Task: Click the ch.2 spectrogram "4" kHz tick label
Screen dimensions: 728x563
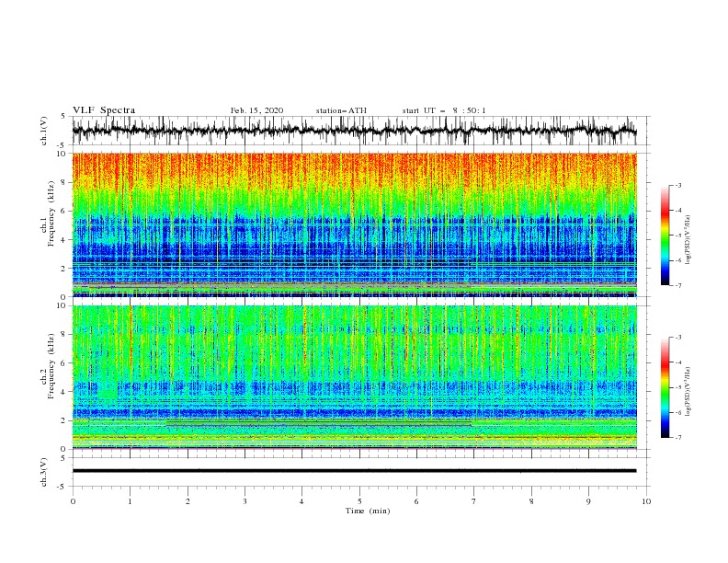Action: click(x=64, y=392)
